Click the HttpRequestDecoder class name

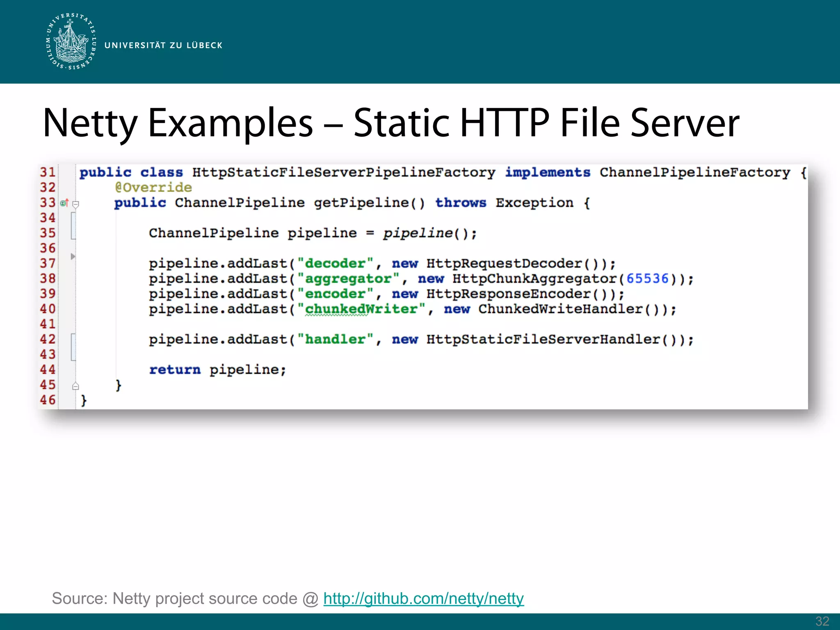pos(504,263)
